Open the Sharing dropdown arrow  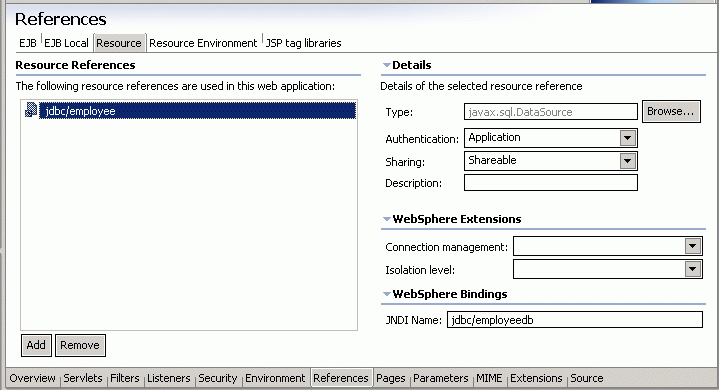pyautogui.click(x=627, y=160)
